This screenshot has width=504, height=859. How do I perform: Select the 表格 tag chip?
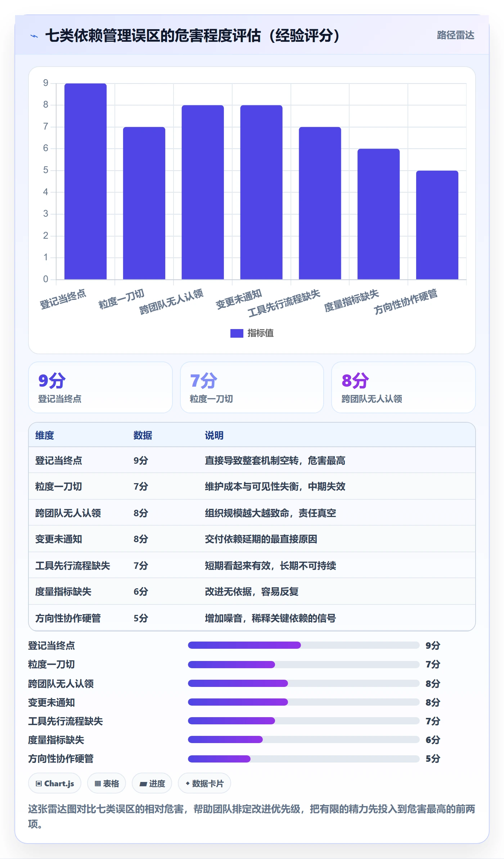[x=107, y=783]
